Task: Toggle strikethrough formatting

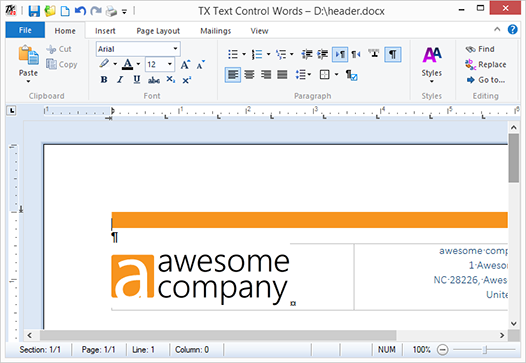Action: [154, 80]
